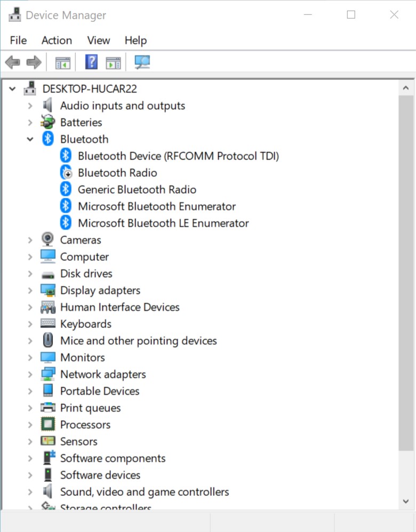Expand the Processors chevron
Viewport: 416px width, 532px height.
coord(30,425)
